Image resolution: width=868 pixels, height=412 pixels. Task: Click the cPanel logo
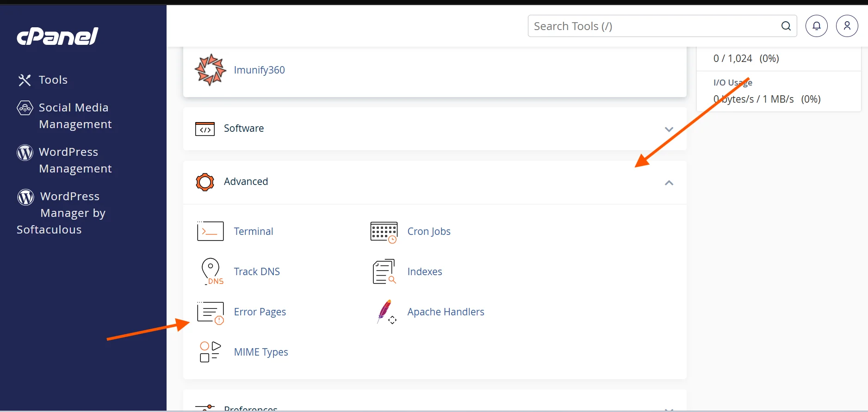point(57,36)
